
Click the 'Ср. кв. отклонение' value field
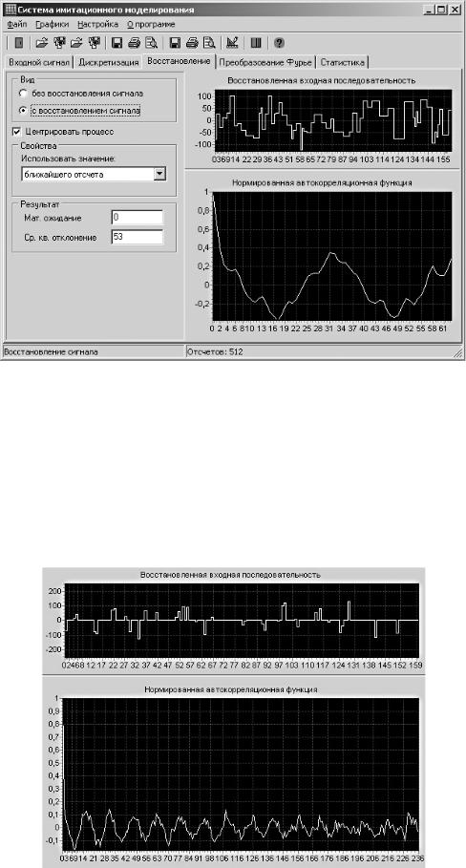[x=137, y=237]
